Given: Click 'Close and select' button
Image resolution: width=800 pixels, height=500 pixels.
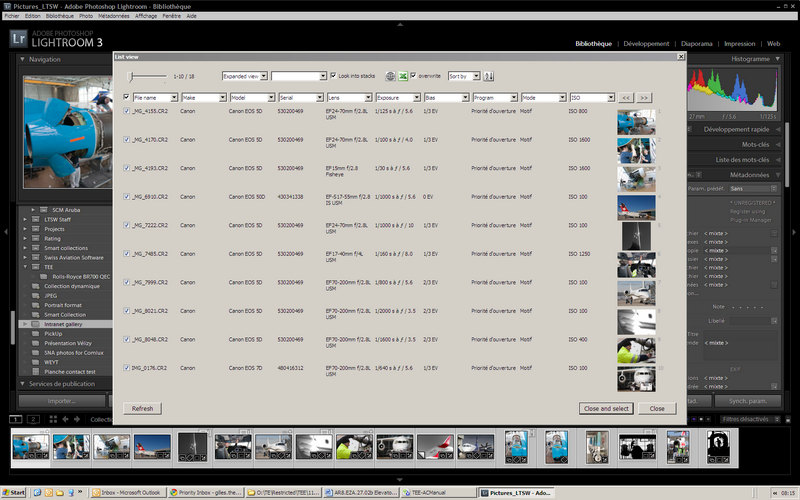Looking at the screenshot, I should click(x=606, y=409).
